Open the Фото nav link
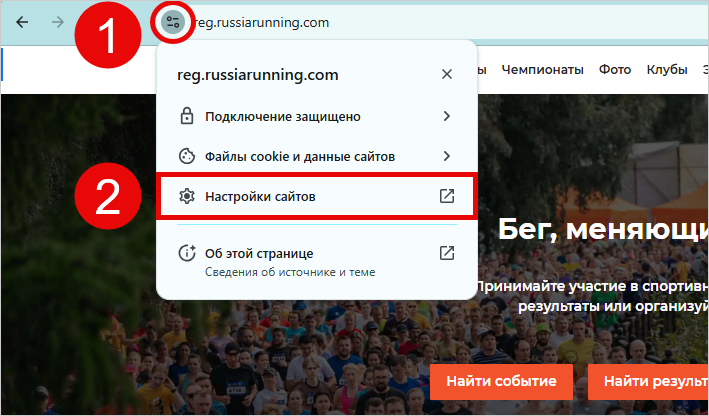Screen dimensions: 709x416 coord(615,70)
